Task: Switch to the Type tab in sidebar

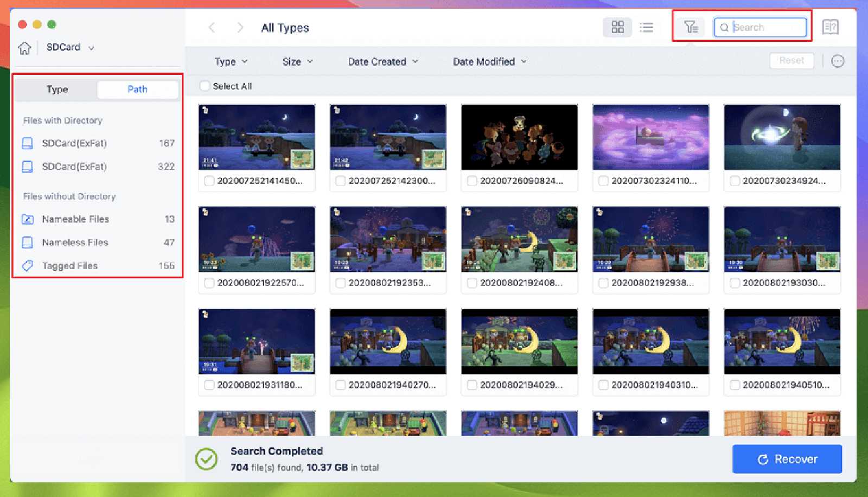Action: click(x=57, y=90)
